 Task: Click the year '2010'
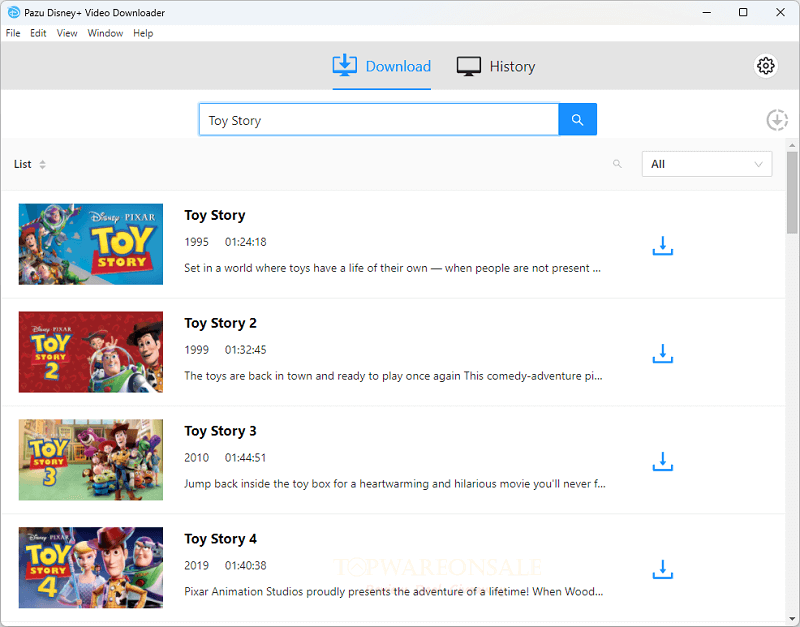(x=196, y=458)
